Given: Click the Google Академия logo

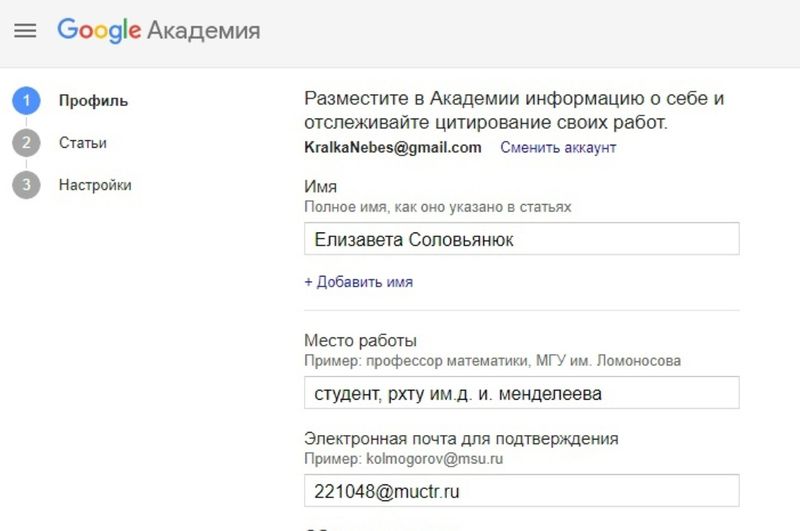Looking at the screenshot, I should [x=159, y=30].
